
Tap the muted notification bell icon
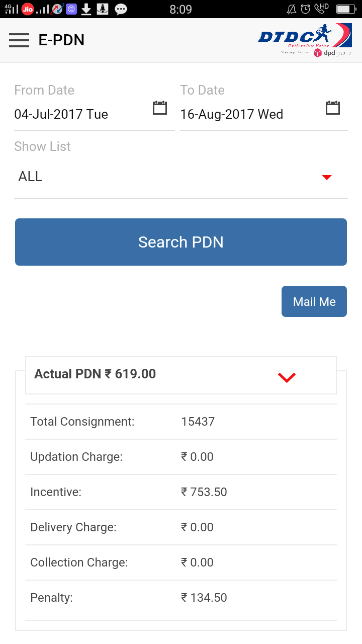point(291,9)
